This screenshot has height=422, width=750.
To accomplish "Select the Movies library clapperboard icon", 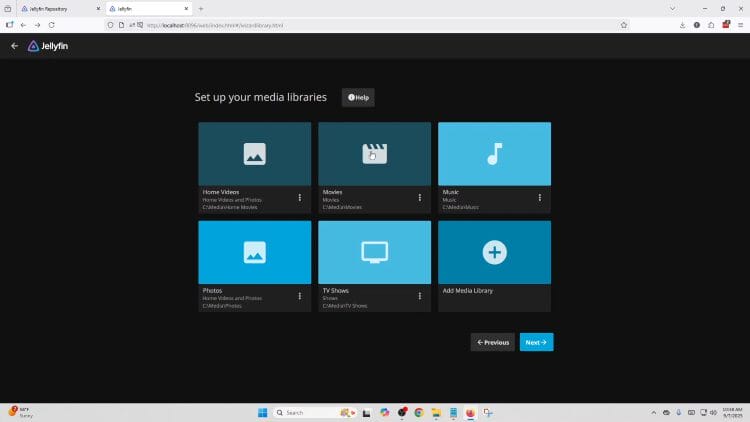I will pyautogui.click(x=374, y=154).
